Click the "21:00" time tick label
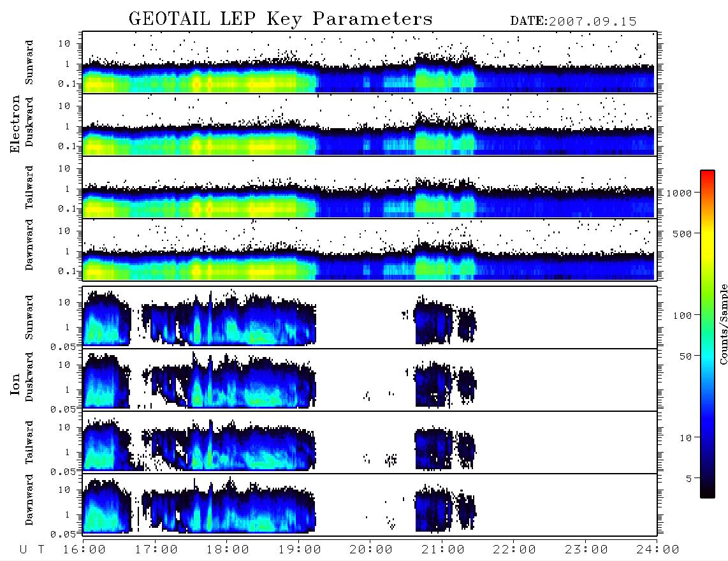728x561 pixels. (443, 550)
